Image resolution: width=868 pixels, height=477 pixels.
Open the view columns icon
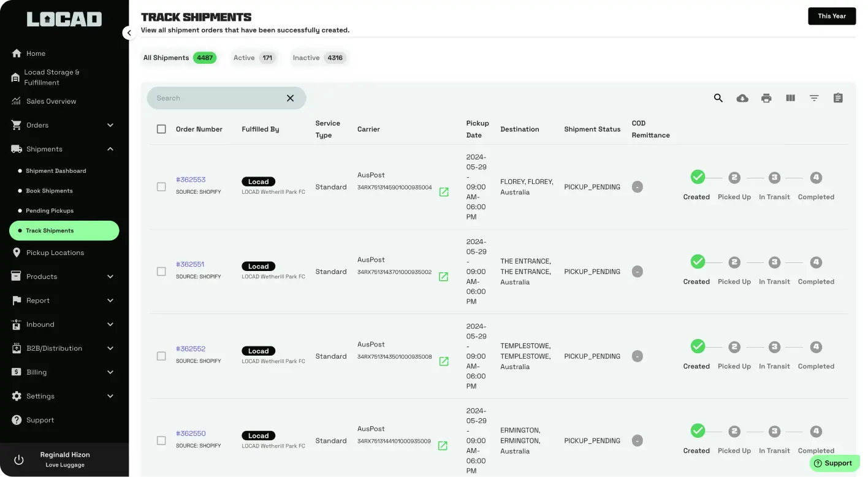click(x=790, y=98)
